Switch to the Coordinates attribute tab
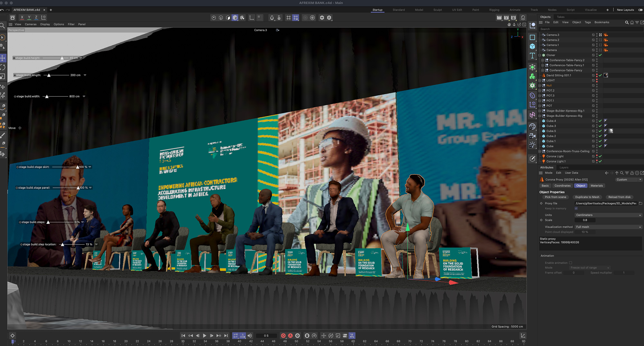The image size is (644, 346). [x=562, y=186]
